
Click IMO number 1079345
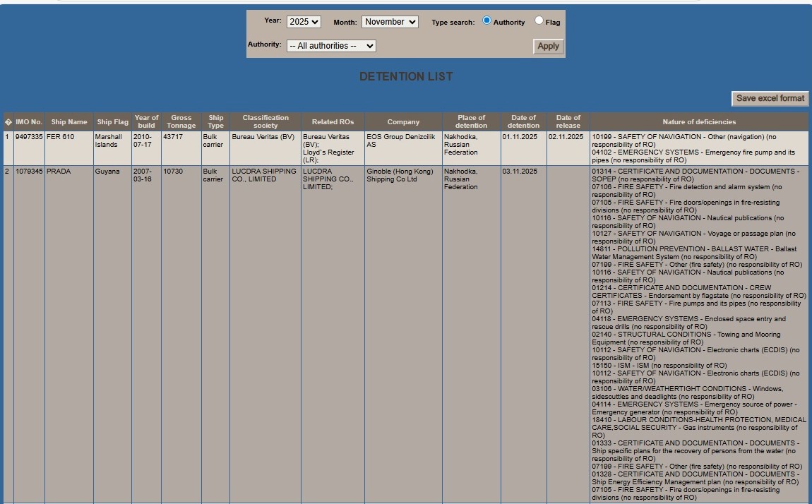click(29, 172)
